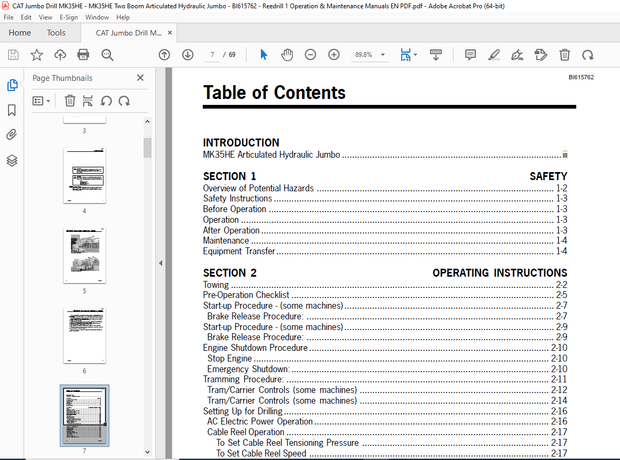Click the Equipment Transfer contents entry
Viewport: 620px width, 460px height.
(385, 251)
